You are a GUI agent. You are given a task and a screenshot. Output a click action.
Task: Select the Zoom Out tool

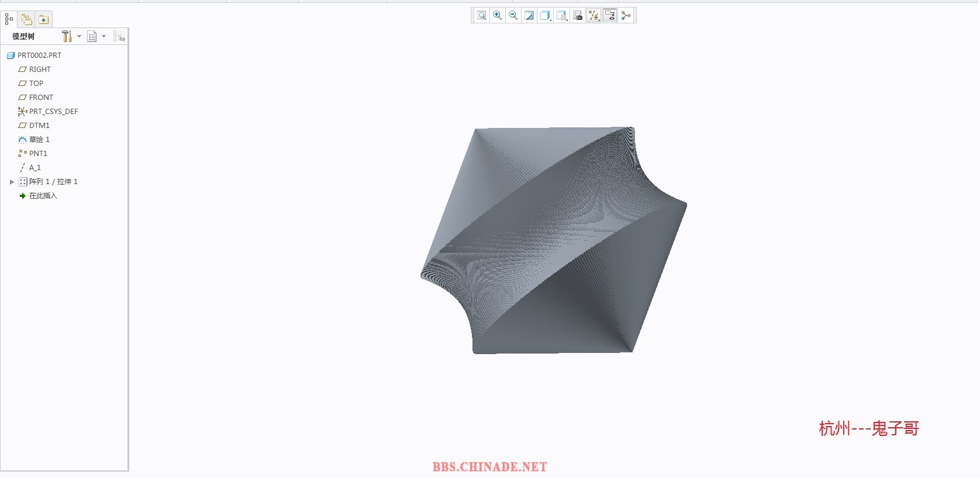tap(513, 16)
